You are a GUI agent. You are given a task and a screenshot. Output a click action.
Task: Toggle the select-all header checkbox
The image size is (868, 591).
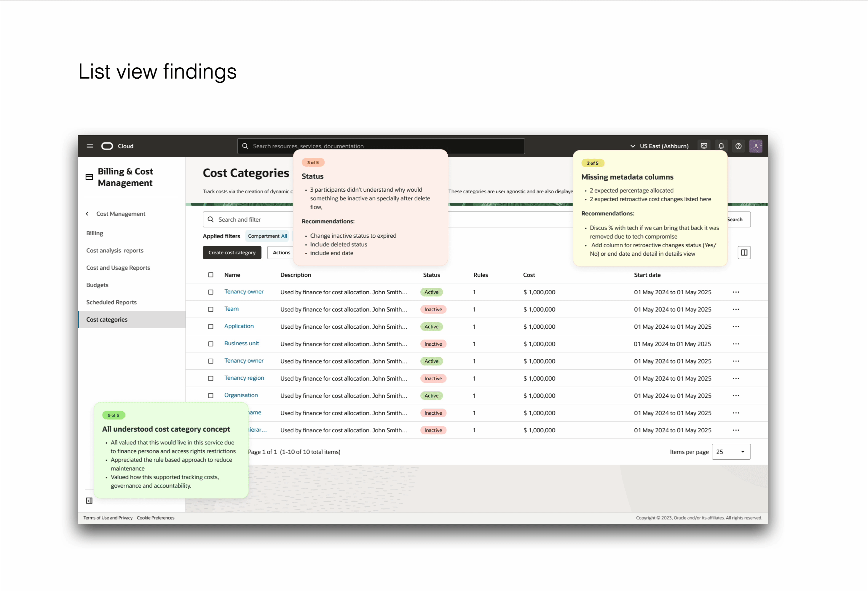point(211,275)
